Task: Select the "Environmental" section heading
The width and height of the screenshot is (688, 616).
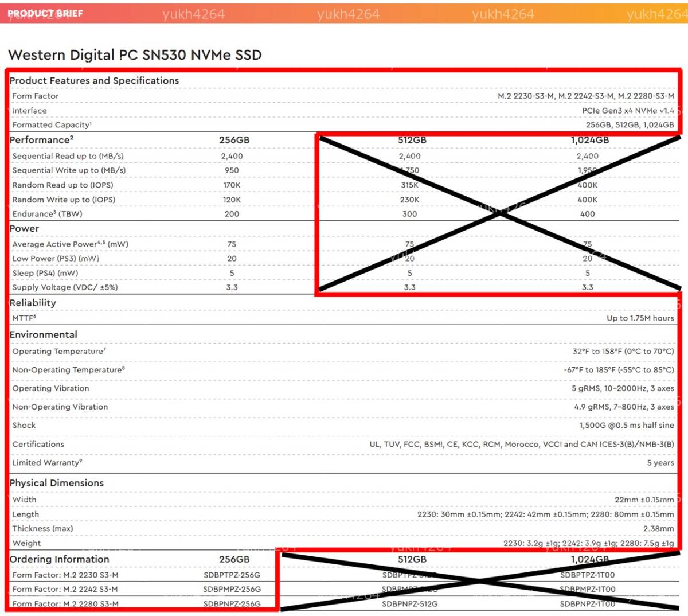Action: [44, 335]
